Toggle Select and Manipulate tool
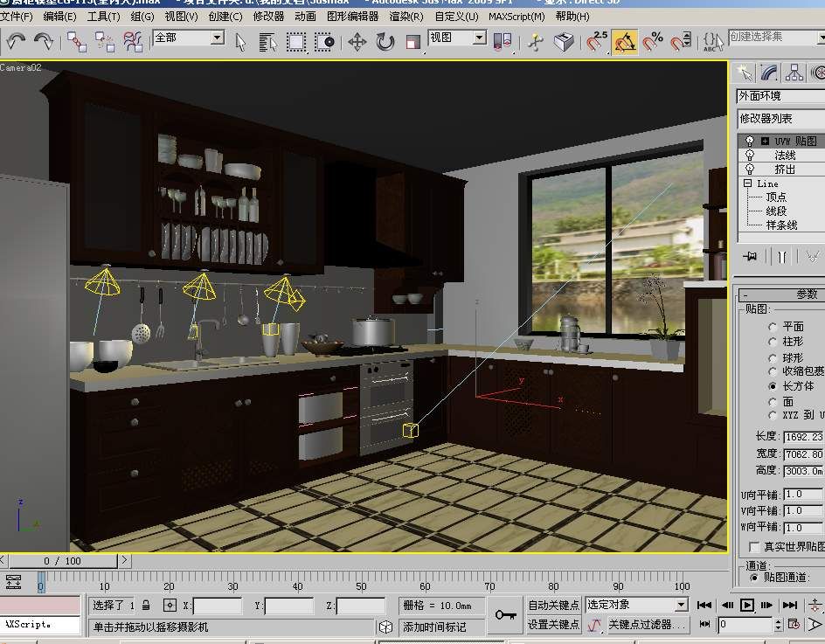 pyautogui.click(x=536, y=42)
